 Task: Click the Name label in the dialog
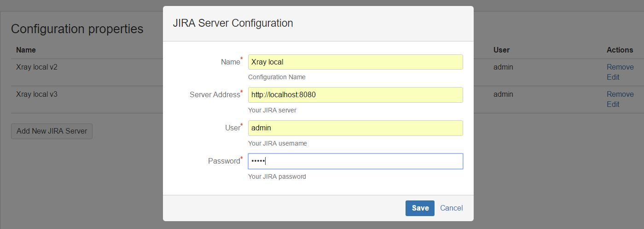tap(232, 62)
